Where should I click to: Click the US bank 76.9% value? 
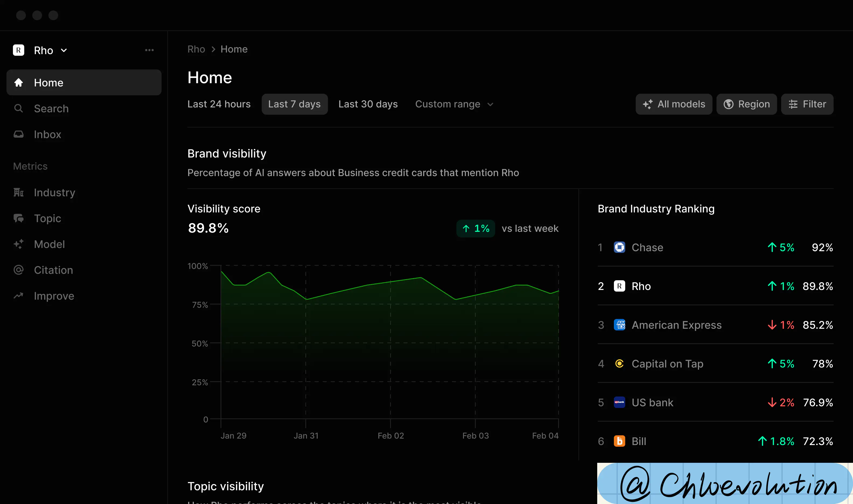tap(818, 402)
